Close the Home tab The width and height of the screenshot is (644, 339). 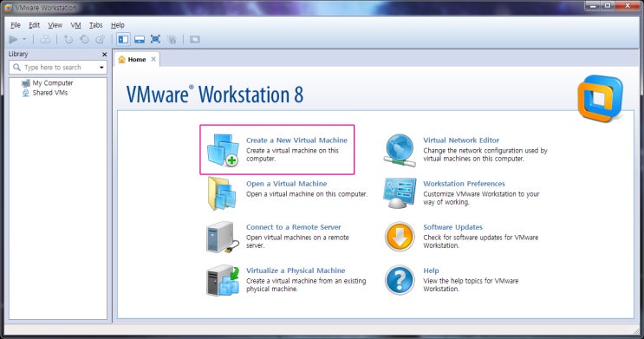[x=153, y=59]
